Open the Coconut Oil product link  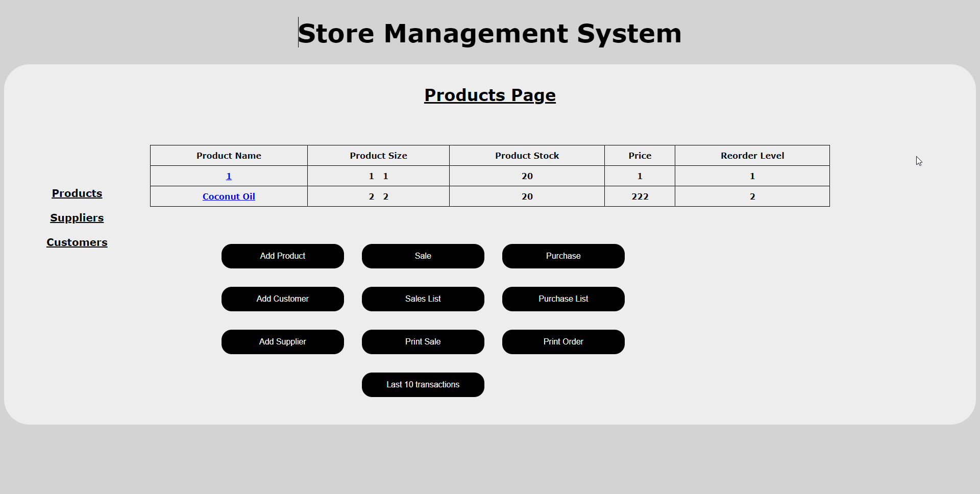point(229,196)
